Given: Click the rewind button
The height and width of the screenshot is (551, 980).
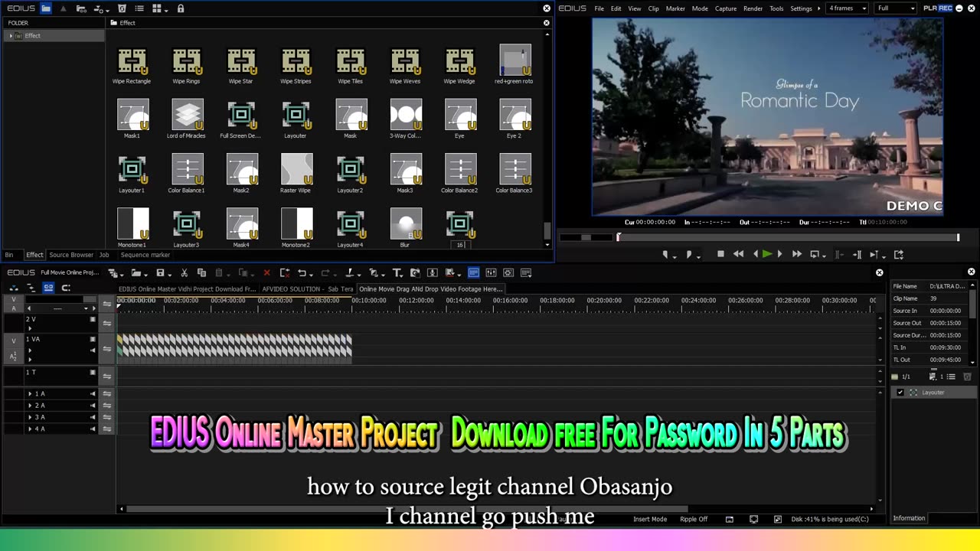Looking at the screenshot, I should coord(738,254).
